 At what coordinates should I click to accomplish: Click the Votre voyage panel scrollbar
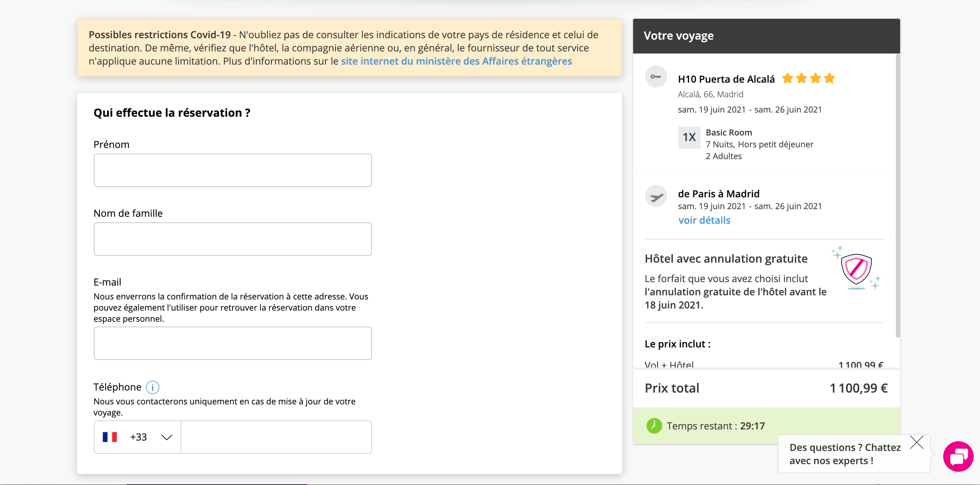click(898, 196)
